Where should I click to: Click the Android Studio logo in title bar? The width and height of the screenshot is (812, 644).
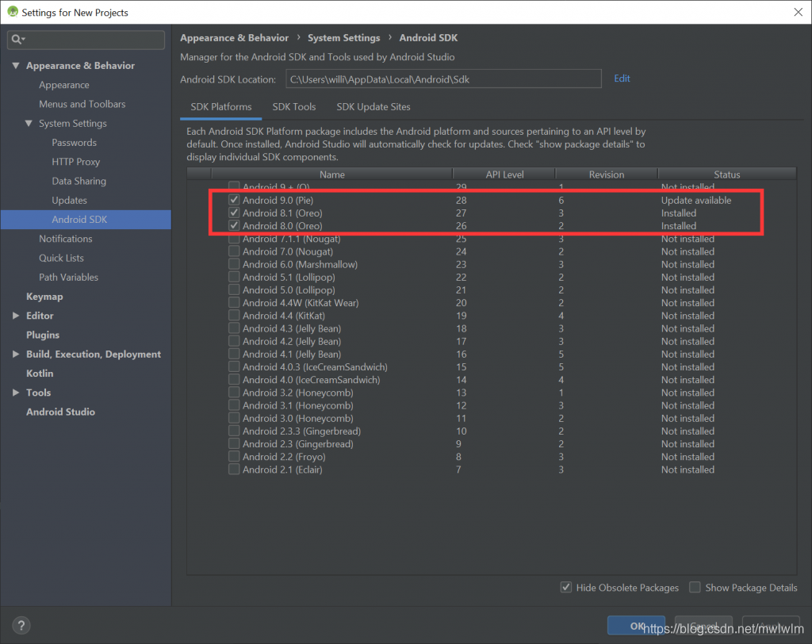pyautogui.click(x=13, y=12)
